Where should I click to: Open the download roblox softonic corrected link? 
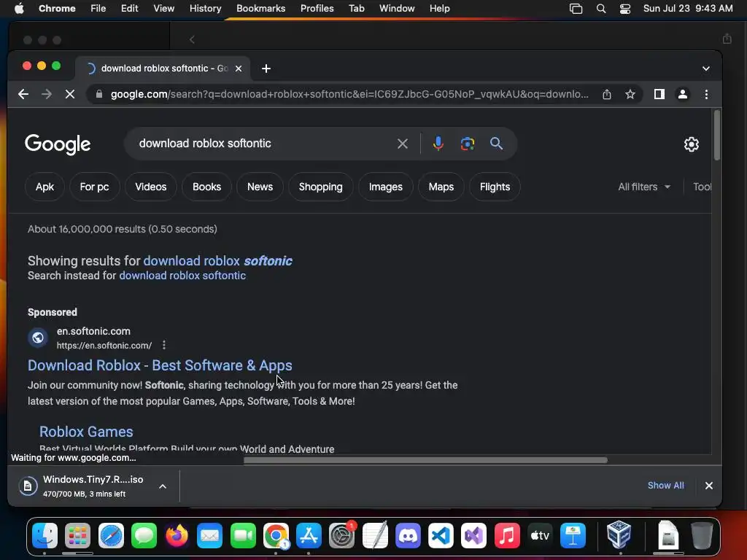point(217,261)
